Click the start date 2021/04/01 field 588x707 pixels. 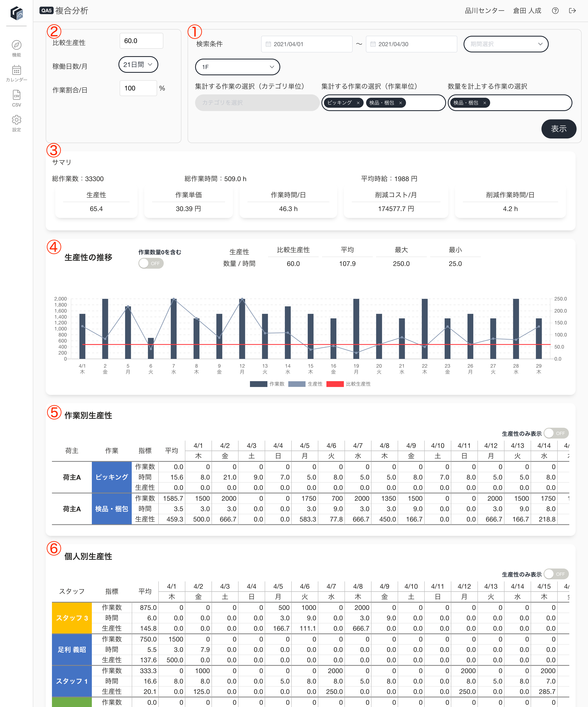[307, 44]
